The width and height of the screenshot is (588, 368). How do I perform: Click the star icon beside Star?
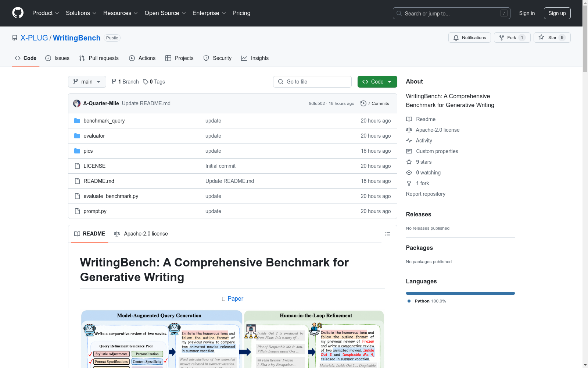[x=541, y=37]
